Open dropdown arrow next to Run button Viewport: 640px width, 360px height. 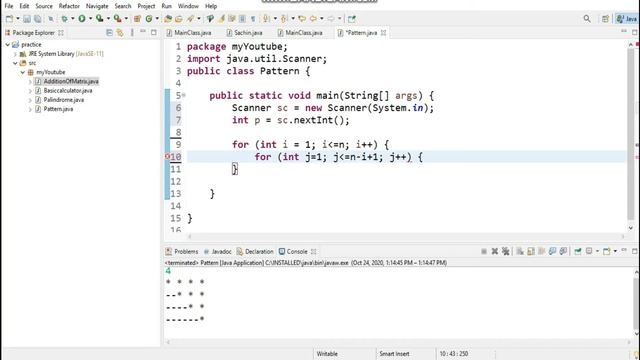point(90,18)
